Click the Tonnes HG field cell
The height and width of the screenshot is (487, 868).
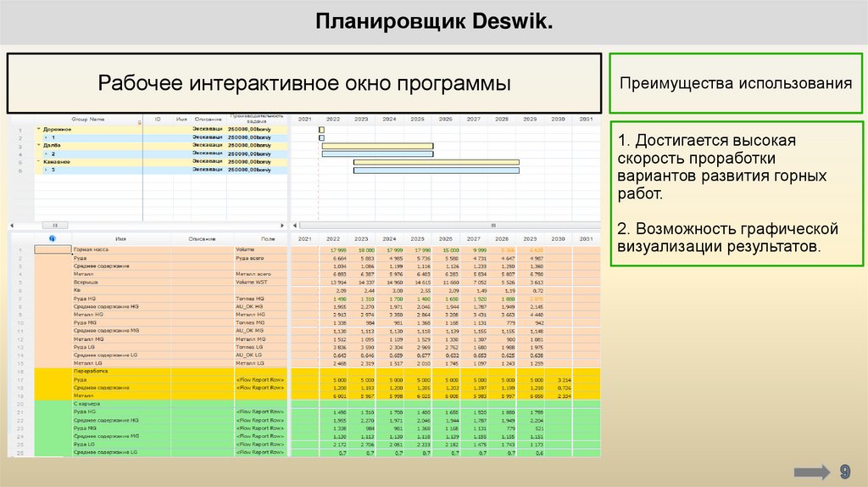click(x=261, y=298)
